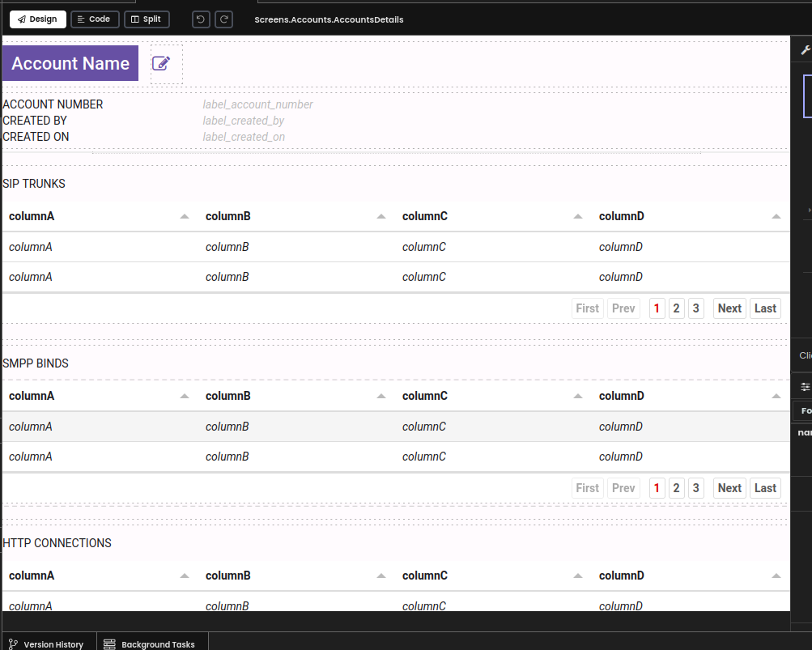The height and width of the screenshot is (650, 812).
Task: Sort SIP TRUNKS table by columnD arrow
Action: click(776, 216)
